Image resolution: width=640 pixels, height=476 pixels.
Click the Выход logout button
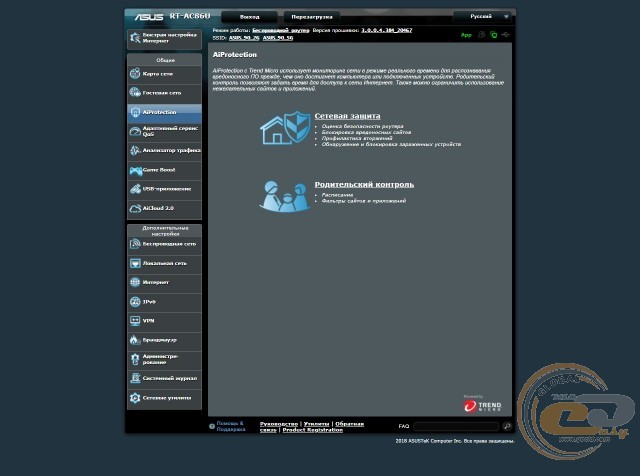click(249, 17)
